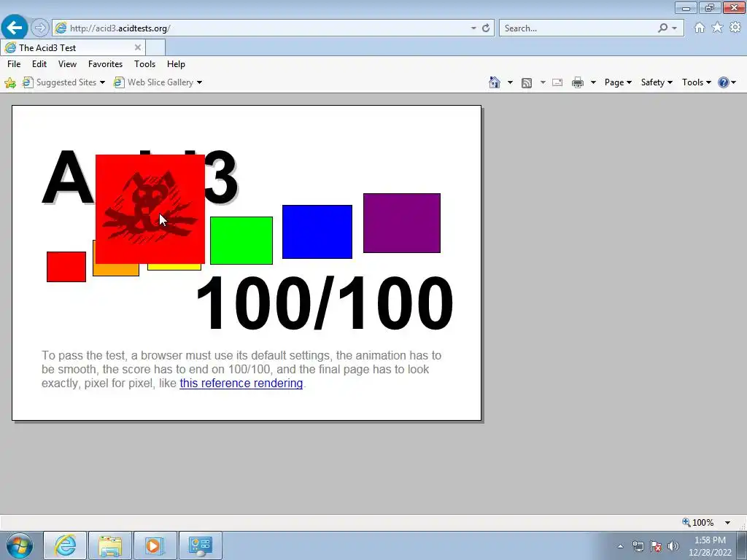Click the network tray icon
Screen dimensions: 747x560
point(638,546)
